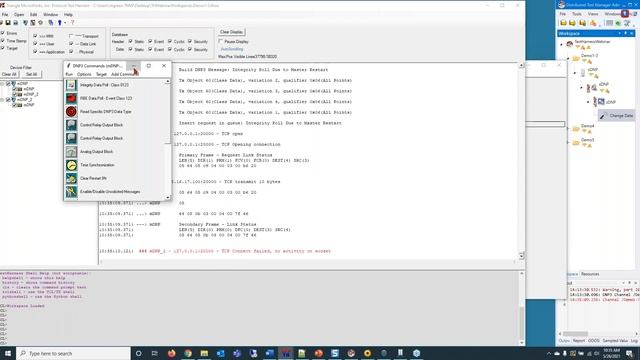Image resolution: width=640 pixels, height=360 pixels.
Task: Select the sDNP session item in workspace tree
Action: coord(611,102)
